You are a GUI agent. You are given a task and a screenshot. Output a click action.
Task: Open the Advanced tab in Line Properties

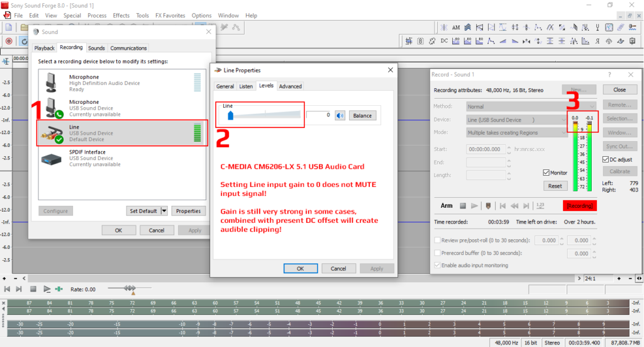click(290, 86)
